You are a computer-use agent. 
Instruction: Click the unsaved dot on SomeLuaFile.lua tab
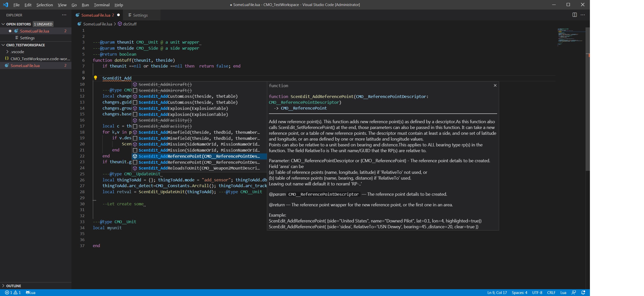118,15
